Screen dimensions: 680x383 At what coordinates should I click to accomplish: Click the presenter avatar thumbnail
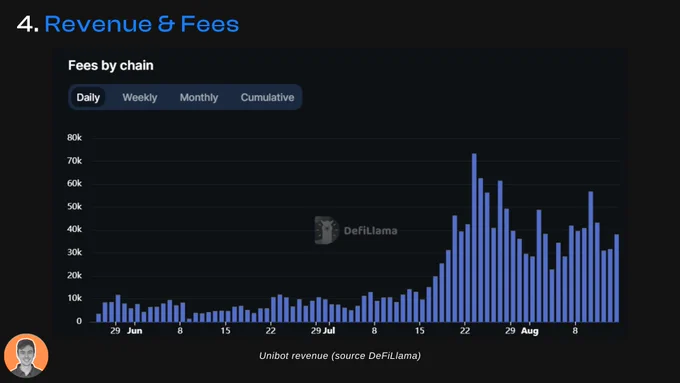[26, 356]
